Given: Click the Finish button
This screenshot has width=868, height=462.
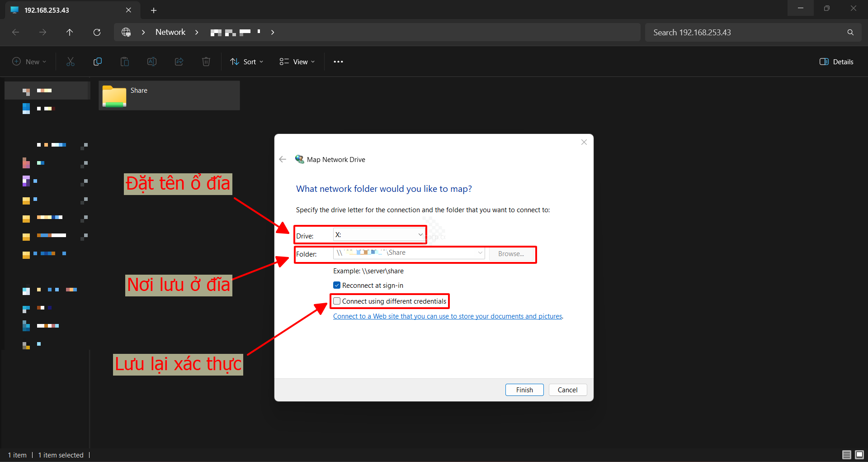Looking at the screenshot, I should pyautogui.click(x=524, y=390).
